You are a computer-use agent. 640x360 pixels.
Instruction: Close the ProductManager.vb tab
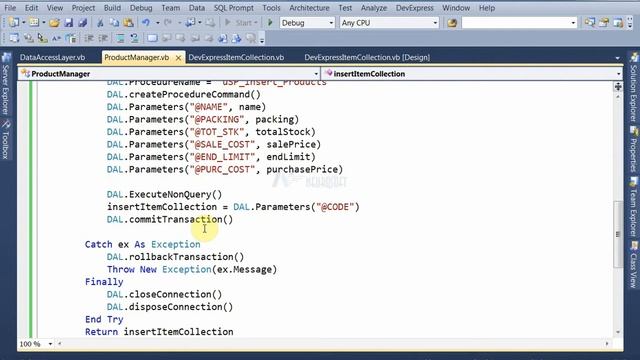coord(178,58)
